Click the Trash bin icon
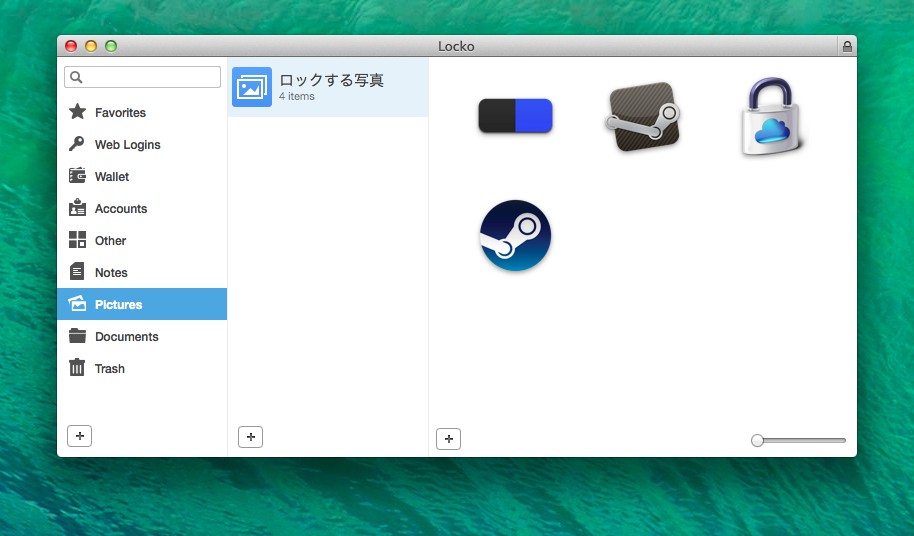The height and width of the screenshot is (536, 914). coord(77,368)
